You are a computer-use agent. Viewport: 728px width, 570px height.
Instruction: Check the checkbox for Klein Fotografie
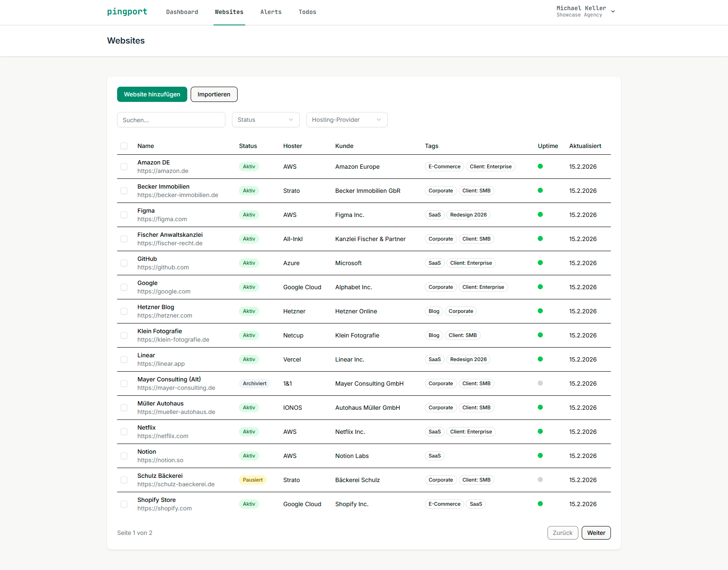pyautogui.click(x=124, y=335)
